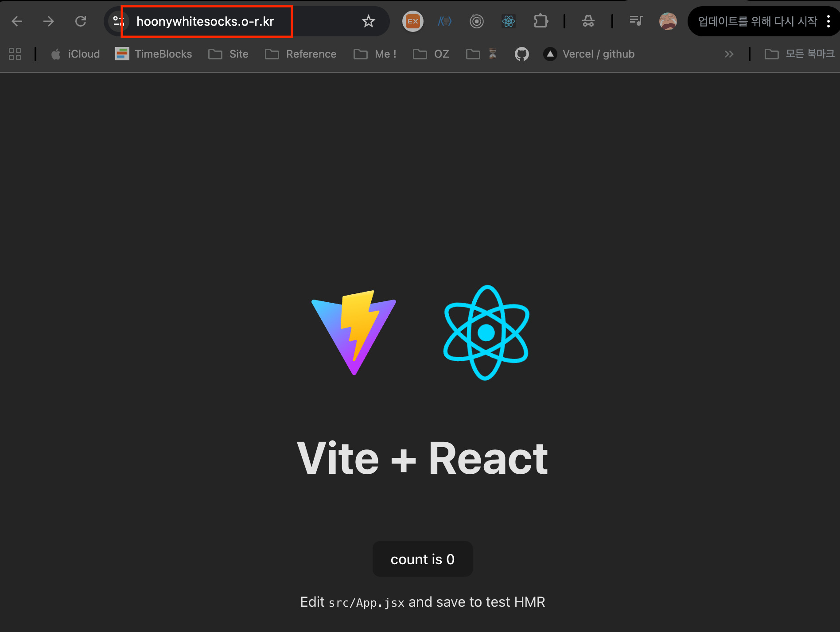Click the browser back arrow
The image size is (840, 632).
[x=17, y=21]
